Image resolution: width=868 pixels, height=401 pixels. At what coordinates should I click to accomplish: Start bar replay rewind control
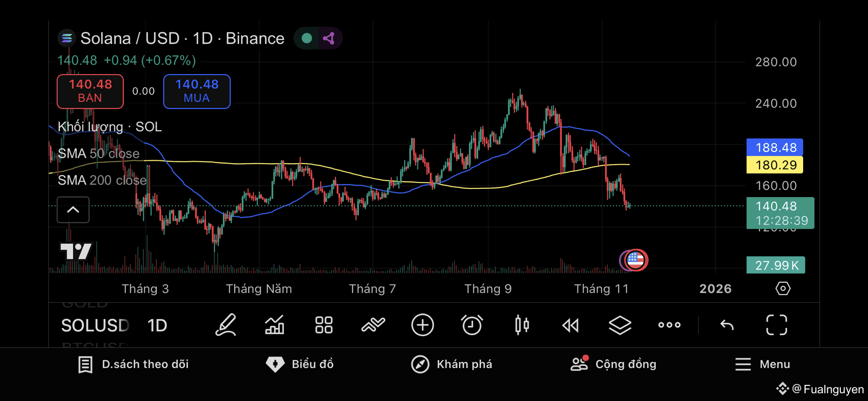click(x=571, y=325)
